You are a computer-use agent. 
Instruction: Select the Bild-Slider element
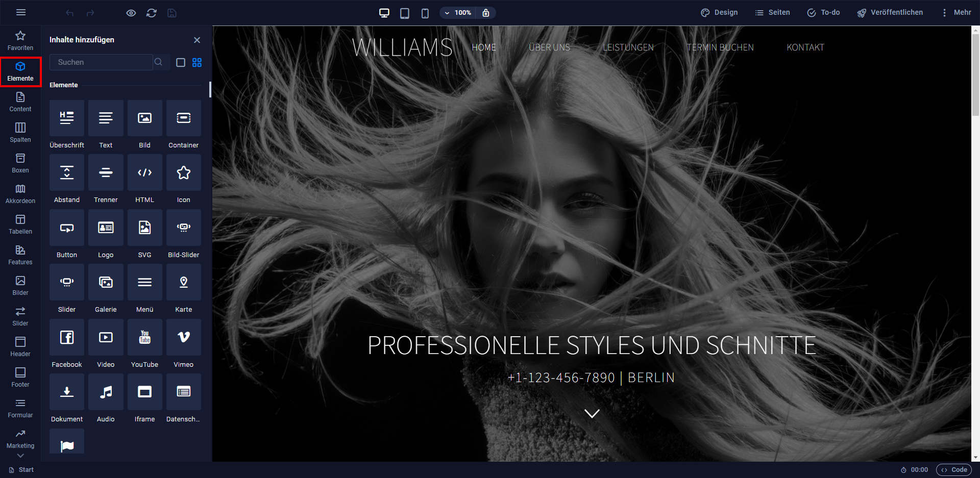point(184,235)
